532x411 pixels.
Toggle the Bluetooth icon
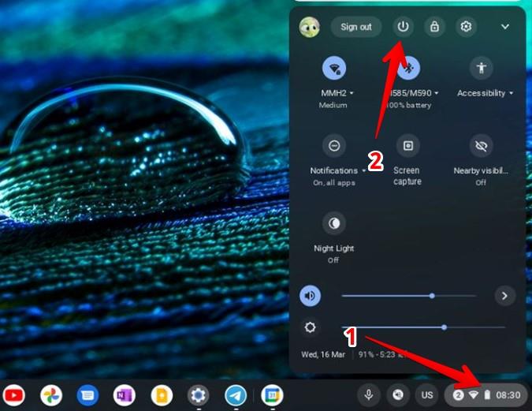pos(408,69)
